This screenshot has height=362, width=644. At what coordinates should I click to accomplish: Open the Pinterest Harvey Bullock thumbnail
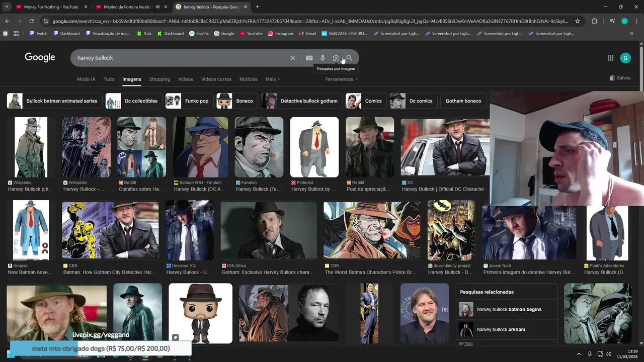click(x=314, y=147)
